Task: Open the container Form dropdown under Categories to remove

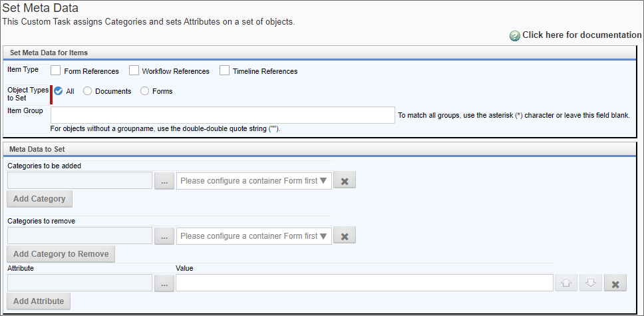Action: [x=254, y=236]
